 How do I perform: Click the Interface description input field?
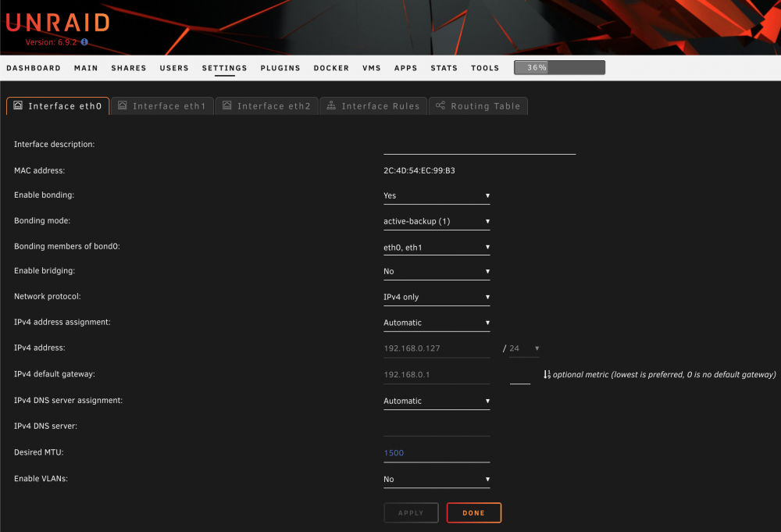click(x=480, y=146)
